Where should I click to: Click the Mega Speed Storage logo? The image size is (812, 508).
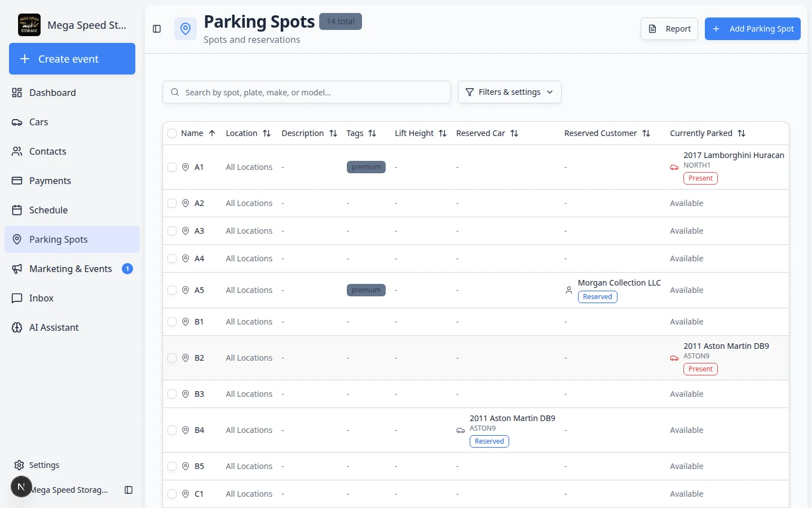pos(29,25)
